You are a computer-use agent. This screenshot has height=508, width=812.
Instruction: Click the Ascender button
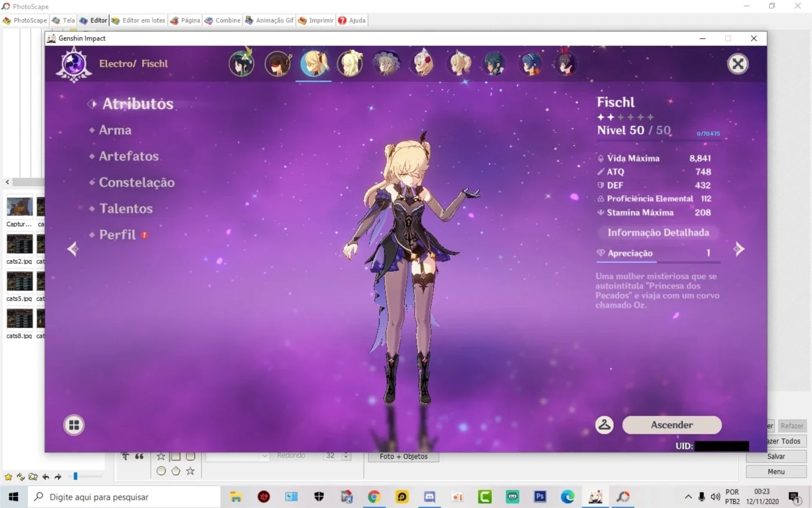672,425
